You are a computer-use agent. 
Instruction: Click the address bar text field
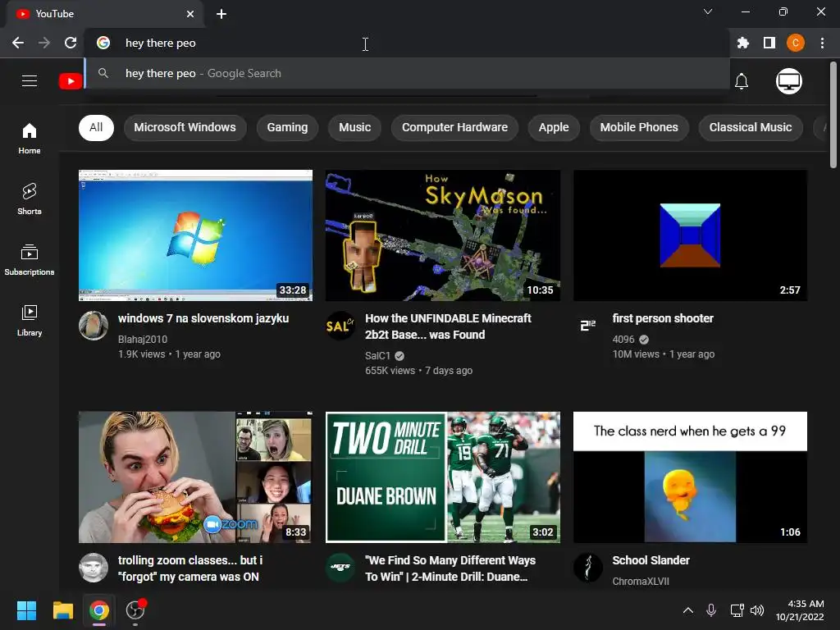(407, 43)
